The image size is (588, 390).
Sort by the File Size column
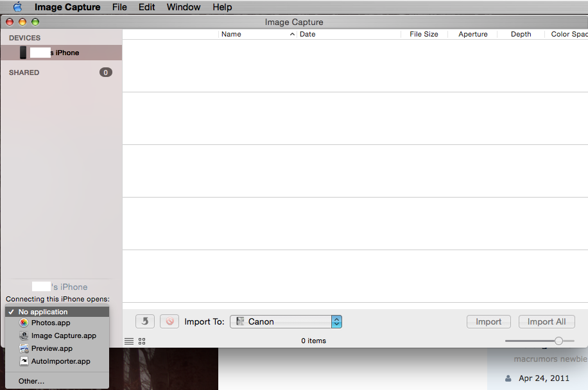[x=424, y=34]
